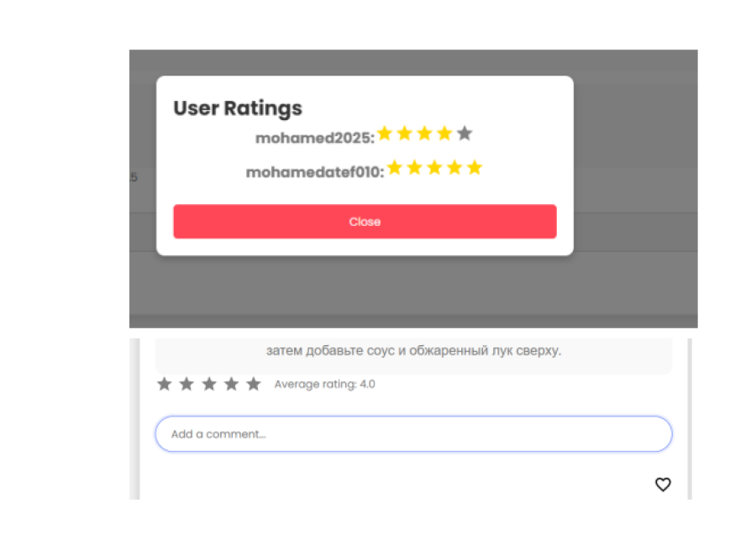Click the Close button in User Ratings

pos(365,222)
